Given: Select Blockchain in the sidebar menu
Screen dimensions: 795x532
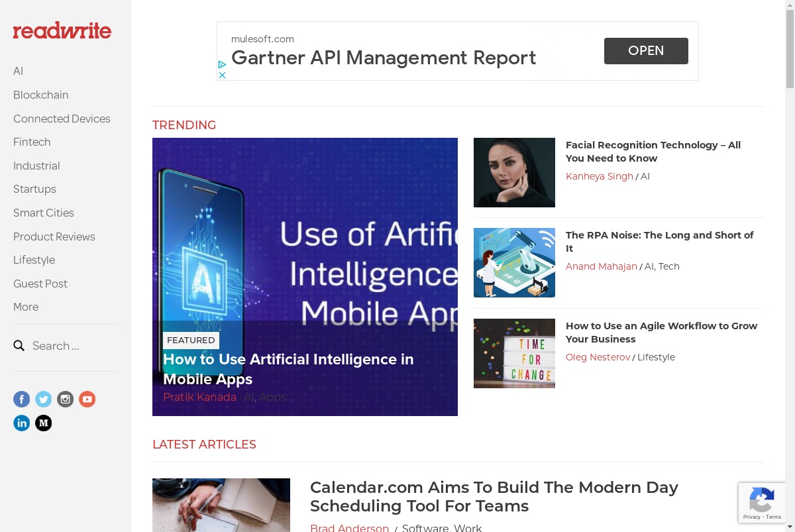Looking at the screenshot, I should [41, 95].
